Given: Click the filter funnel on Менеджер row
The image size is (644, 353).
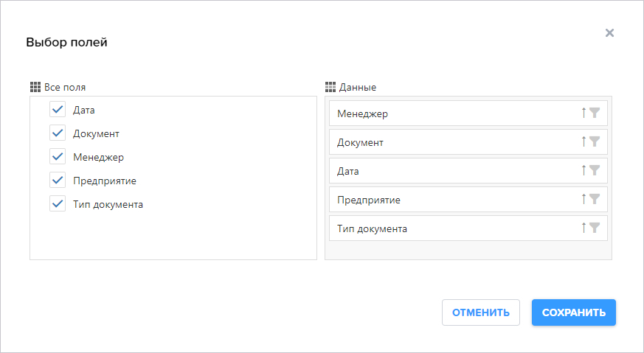Looking at the screenshot, I should click(595, 113).
